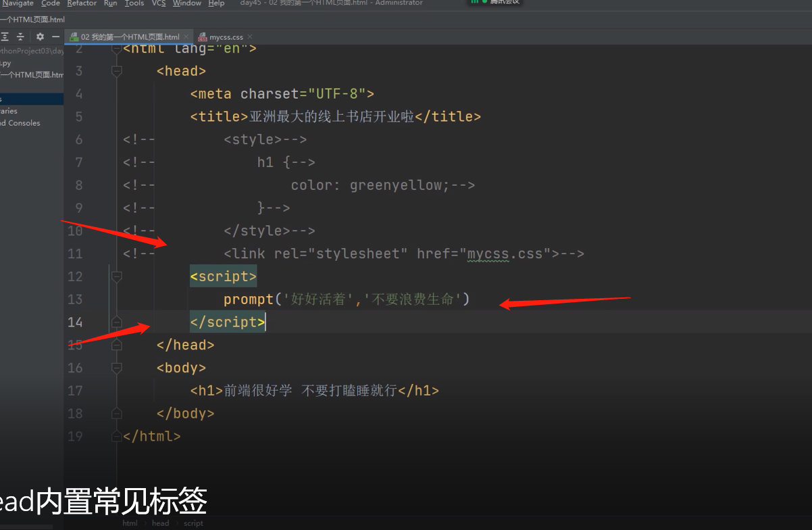Click the opening <script> tag on line 12
The image size is (812, 530).
[224, 276]
